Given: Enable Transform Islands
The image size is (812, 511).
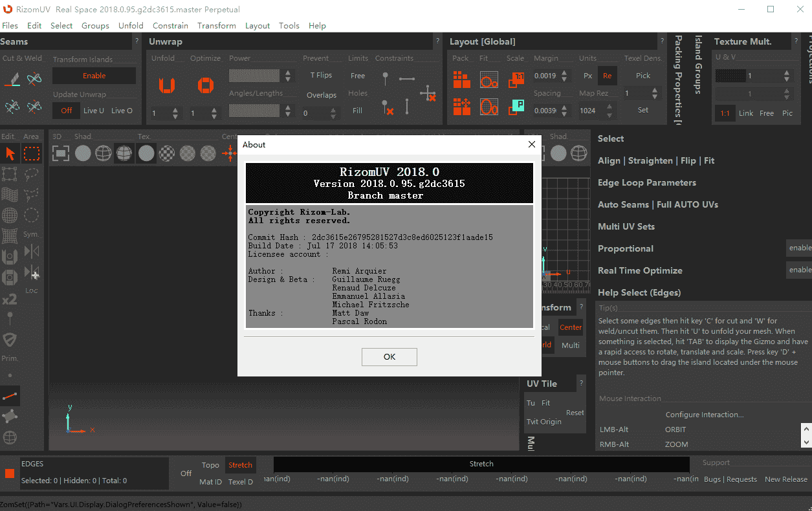Looking at the screenshot, I should (94, 76).
